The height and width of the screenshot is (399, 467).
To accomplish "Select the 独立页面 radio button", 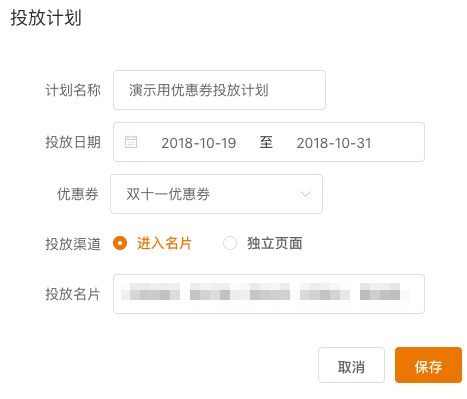I will [230, 243].
